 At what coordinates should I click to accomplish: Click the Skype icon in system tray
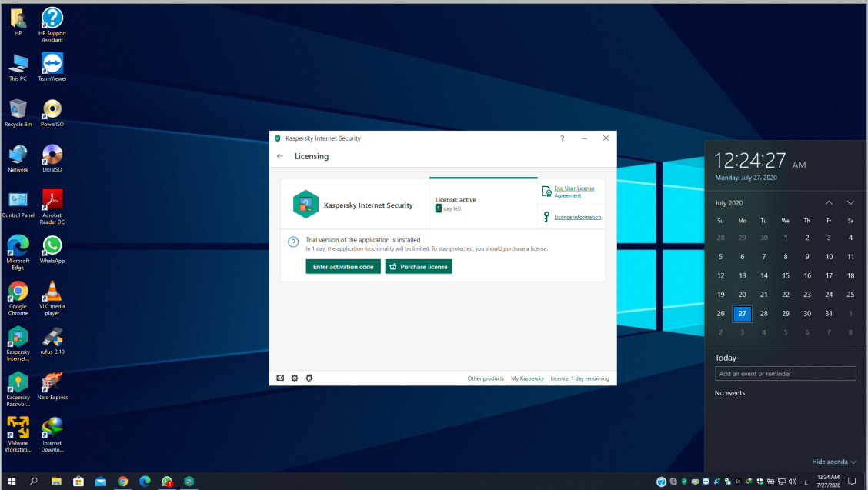[x=673, y=482]
